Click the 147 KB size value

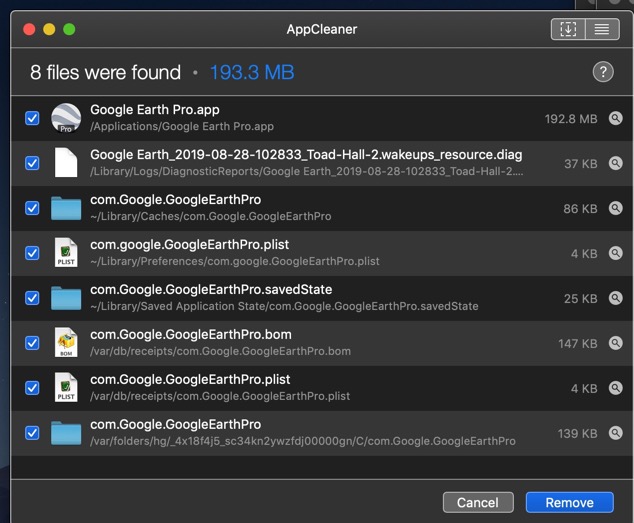tap(578, 344)
